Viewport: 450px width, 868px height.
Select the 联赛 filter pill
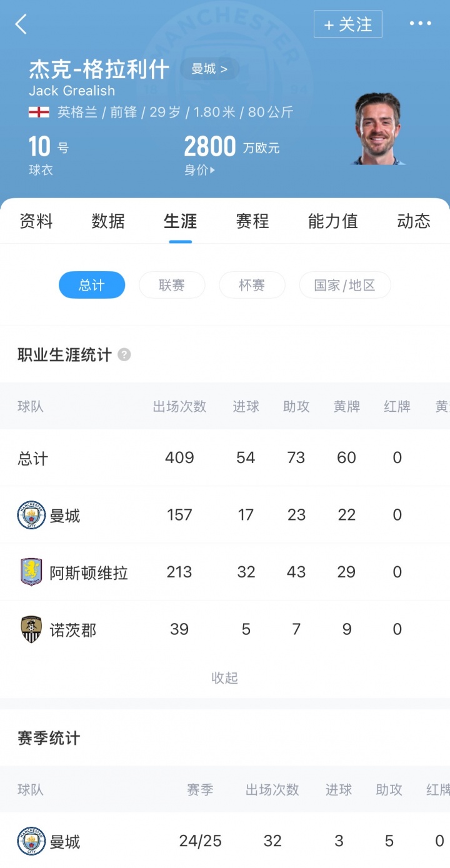(172, 285)
